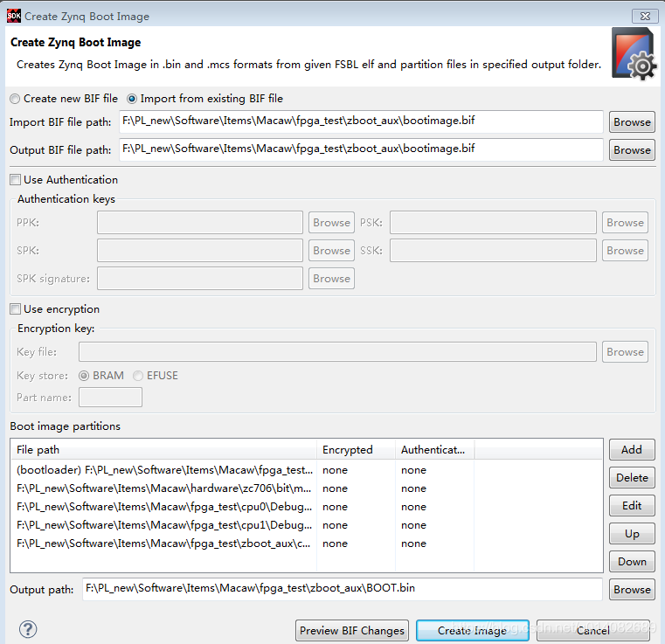
Task: Select the zboot_aux\c... partition row
Action: pos(306,544)
